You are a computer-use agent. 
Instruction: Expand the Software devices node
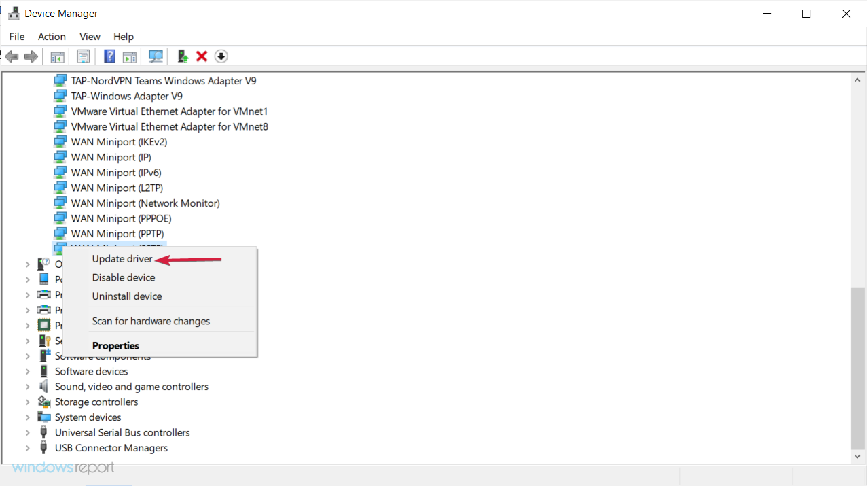pyautogui.click(x=28, y=371)
